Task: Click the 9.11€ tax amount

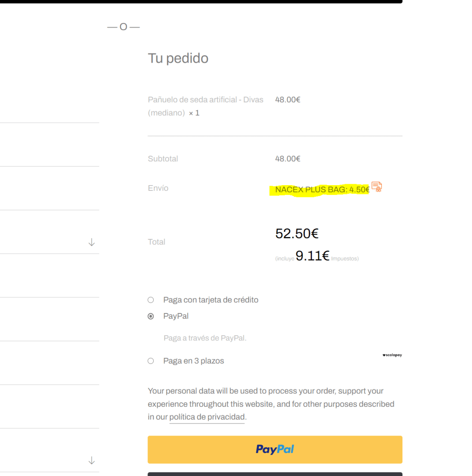Action: click(313, 256)
